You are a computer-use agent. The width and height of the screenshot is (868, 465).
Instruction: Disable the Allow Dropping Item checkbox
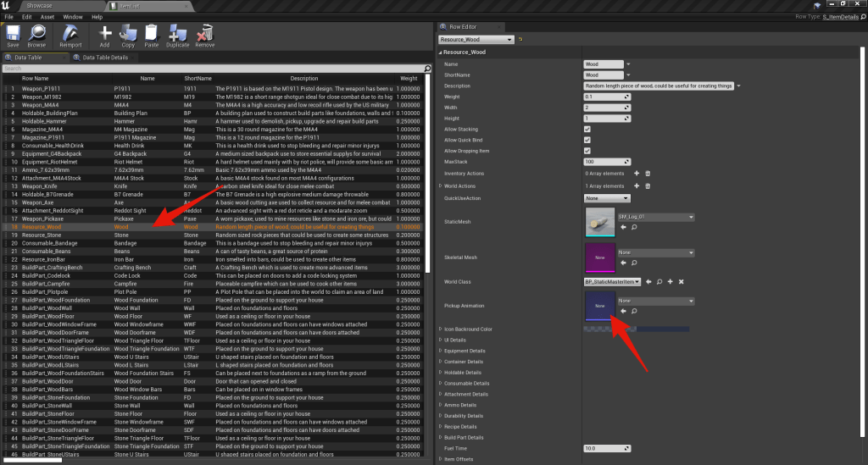(x=587, y=151)
